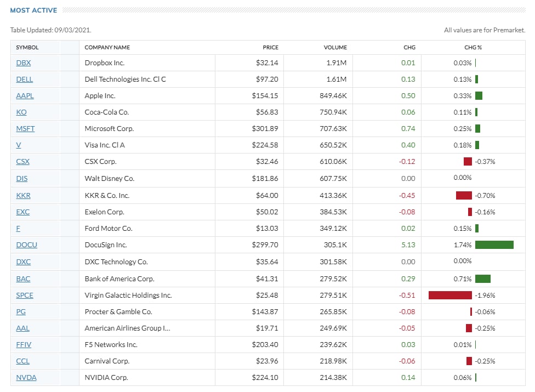
Task: Select DocuSign change value 5.13
Action: tap(408, 245)
